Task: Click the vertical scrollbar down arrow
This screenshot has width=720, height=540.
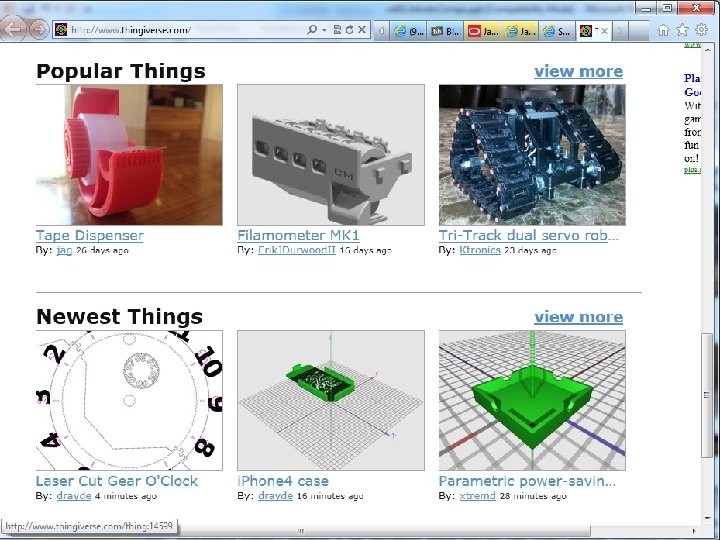Action: [x=707, y=518]
